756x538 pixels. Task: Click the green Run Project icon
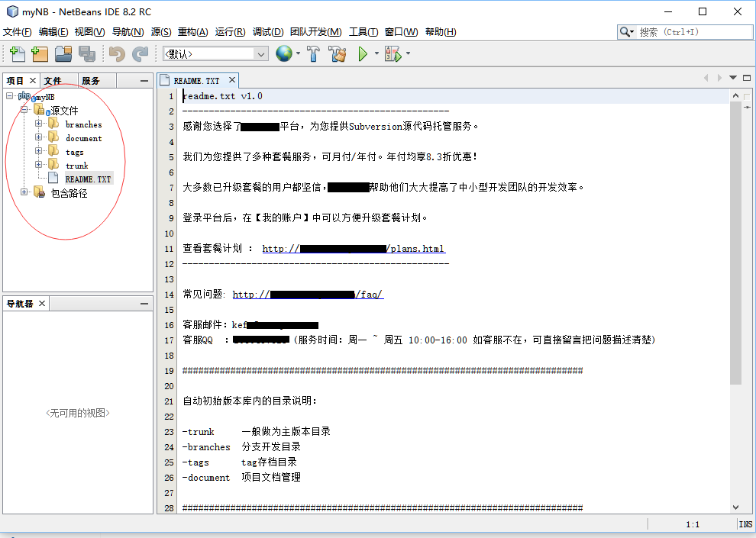pos(363,54)
